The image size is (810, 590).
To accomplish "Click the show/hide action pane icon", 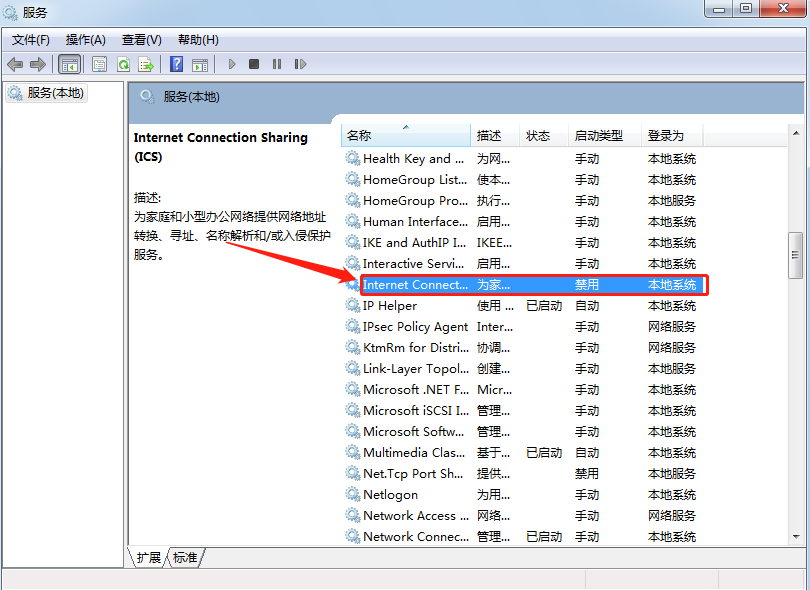I will click(200, 65).
